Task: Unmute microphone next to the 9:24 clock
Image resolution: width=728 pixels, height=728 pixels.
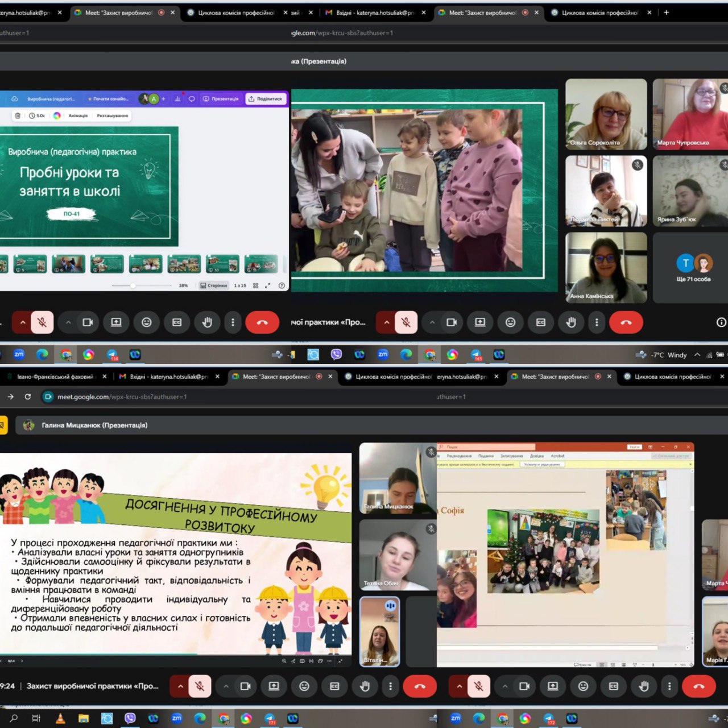Action: 200,686
